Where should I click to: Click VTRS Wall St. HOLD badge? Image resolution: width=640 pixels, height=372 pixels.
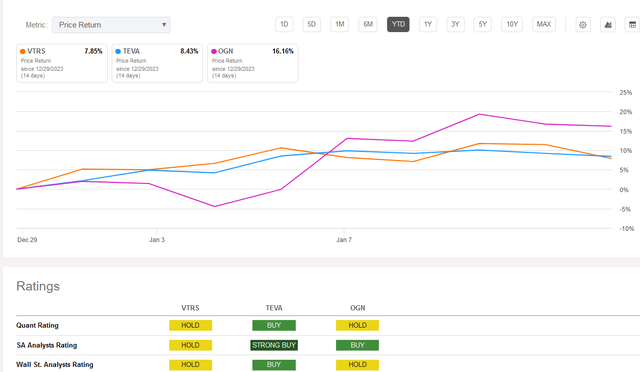(x=191, y=365)
